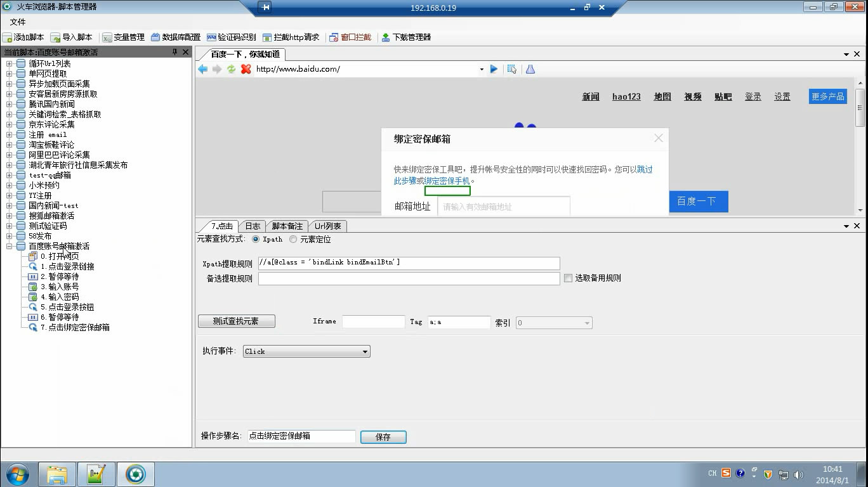This screenshot has height=487, width=868.
Task: Open 验证码识别 from the toolbar
Action: (x=231, y=37)
